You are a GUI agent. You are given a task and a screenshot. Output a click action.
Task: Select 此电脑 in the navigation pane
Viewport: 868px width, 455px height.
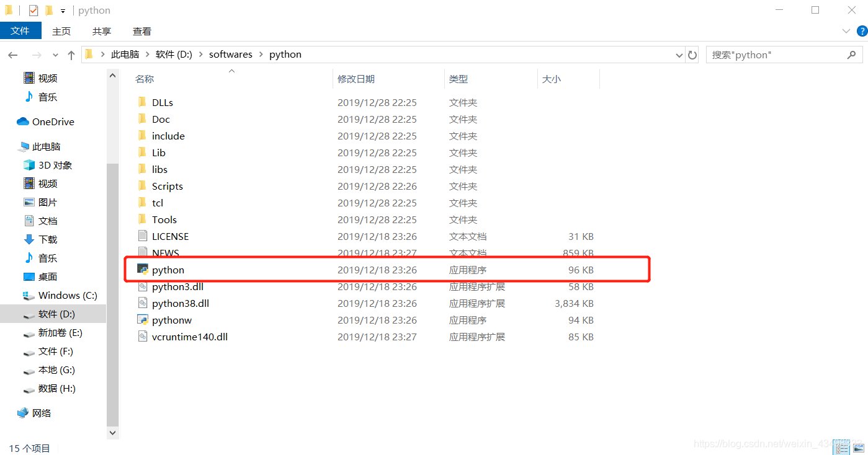coord(47,146)
